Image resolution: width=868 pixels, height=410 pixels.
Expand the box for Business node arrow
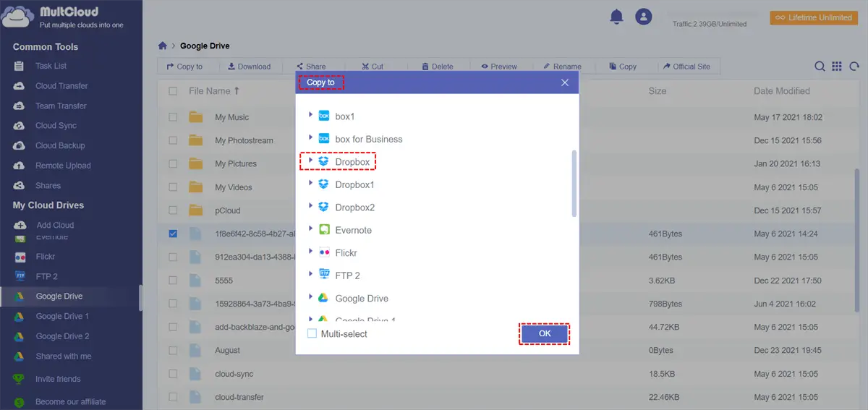pos(311,138)
